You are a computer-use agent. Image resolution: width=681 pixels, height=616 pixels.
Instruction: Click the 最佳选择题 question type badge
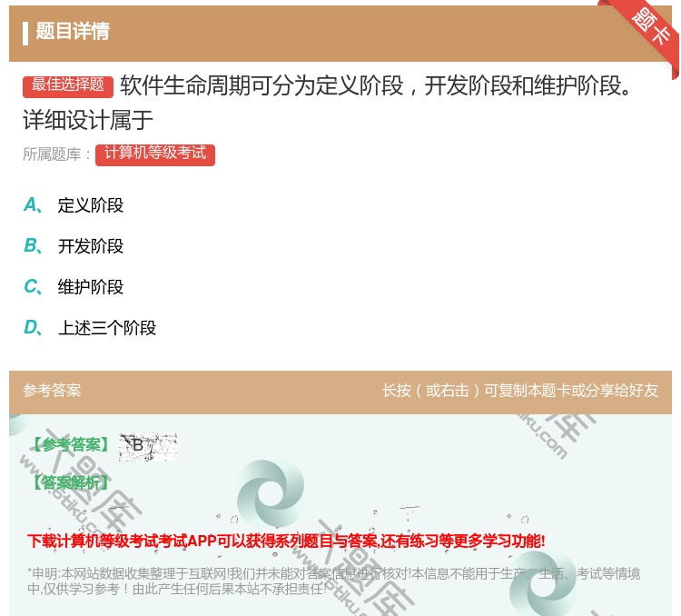(x=68, y=85)
